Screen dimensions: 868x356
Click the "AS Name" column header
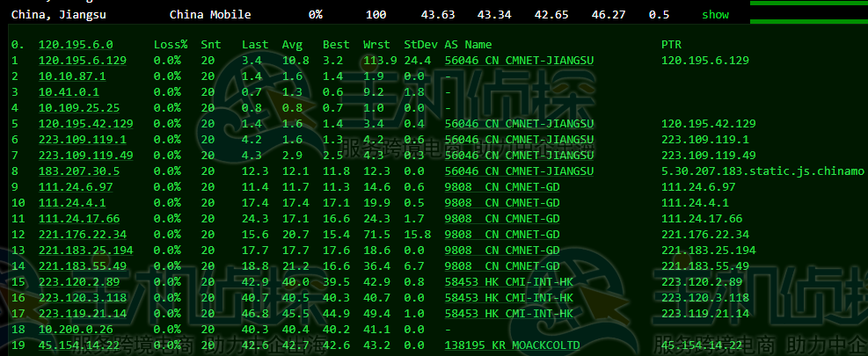click(x=468, y=44)
